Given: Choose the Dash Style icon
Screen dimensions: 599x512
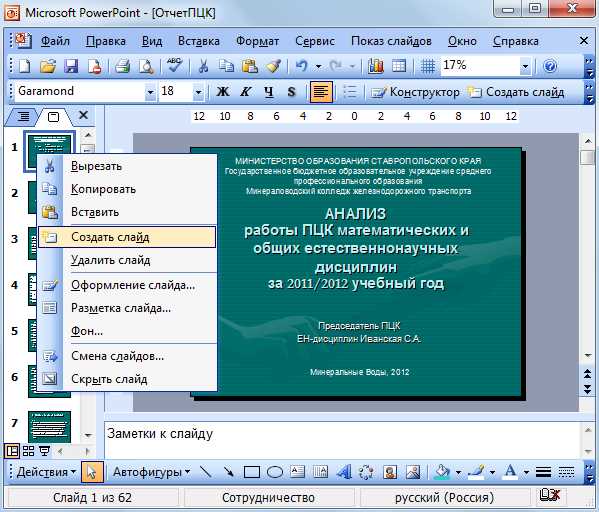Looking at the screenshot, I should (566, 472).
